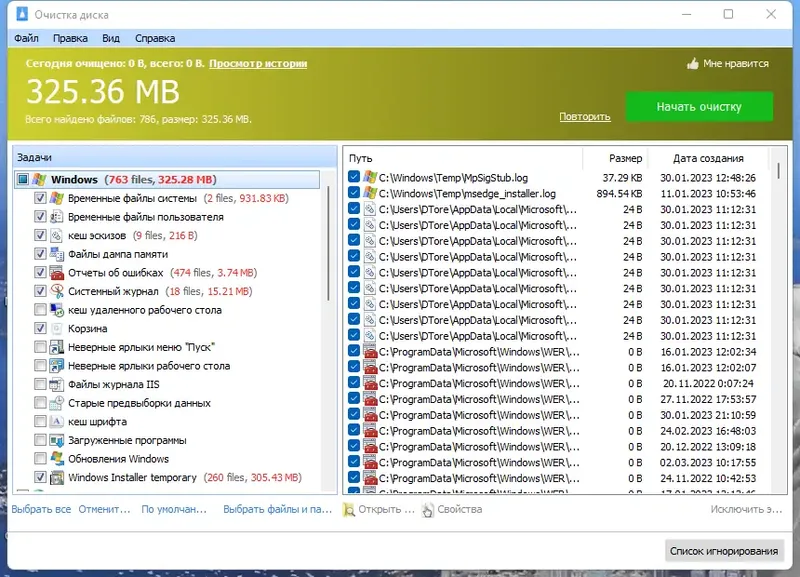Viewport: 800px width, 577px height.
Task: Click the red 'Отчеты об ошибках' icon
Action: tap(57, 272)
